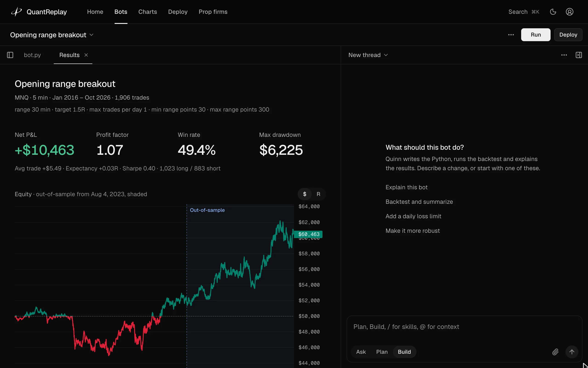Send the message with the arrow-up button
Image resolution: width=588 pixels, height=368 pixels.
click(572, 352)
